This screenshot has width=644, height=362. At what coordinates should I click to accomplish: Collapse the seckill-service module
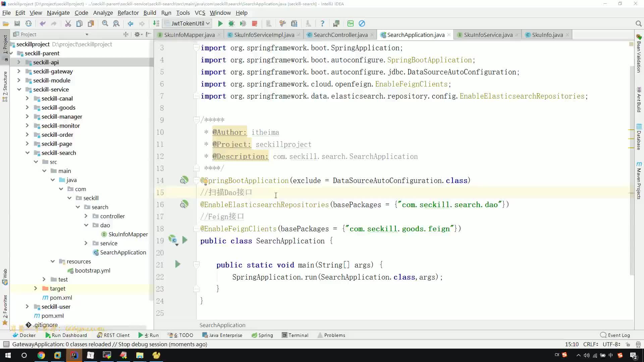19,89
